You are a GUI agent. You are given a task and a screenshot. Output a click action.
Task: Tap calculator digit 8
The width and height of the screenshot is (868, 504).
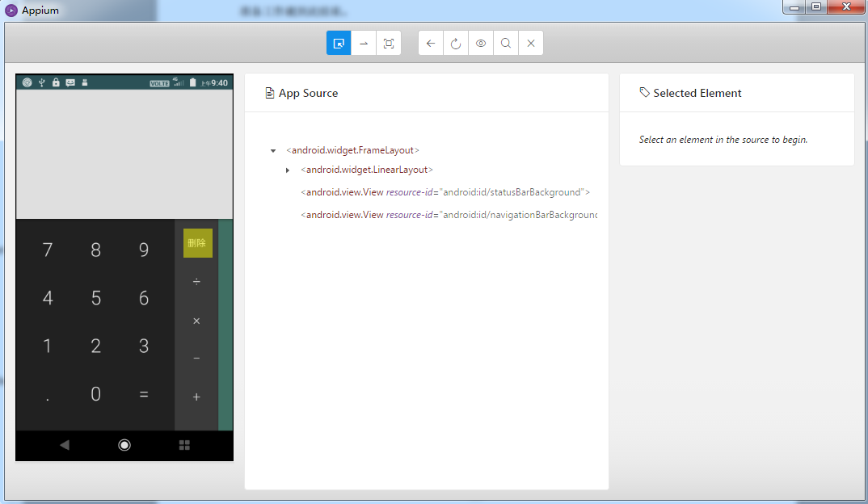pos(95,250)
